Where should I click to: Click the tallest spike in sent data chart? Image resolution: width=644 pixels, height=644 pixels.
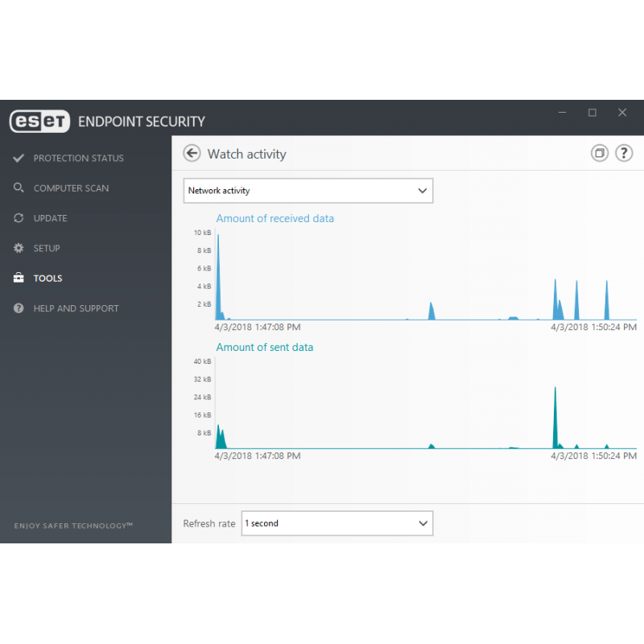click(555, 423)
